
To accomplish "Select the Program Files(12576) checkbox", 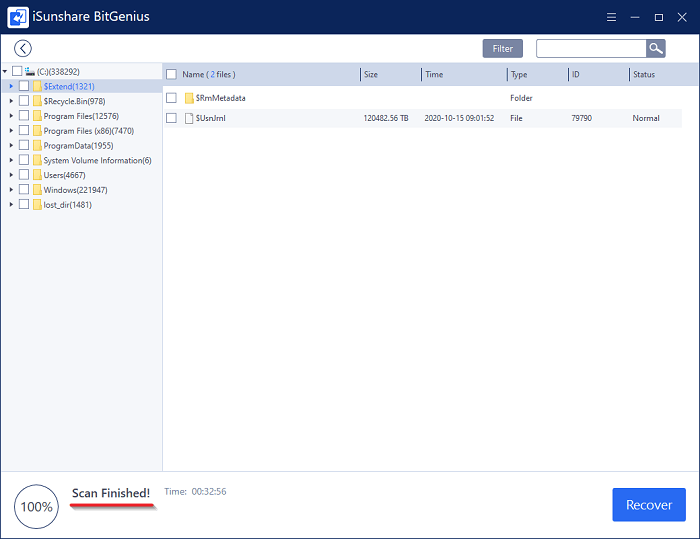I will point(24,116).
